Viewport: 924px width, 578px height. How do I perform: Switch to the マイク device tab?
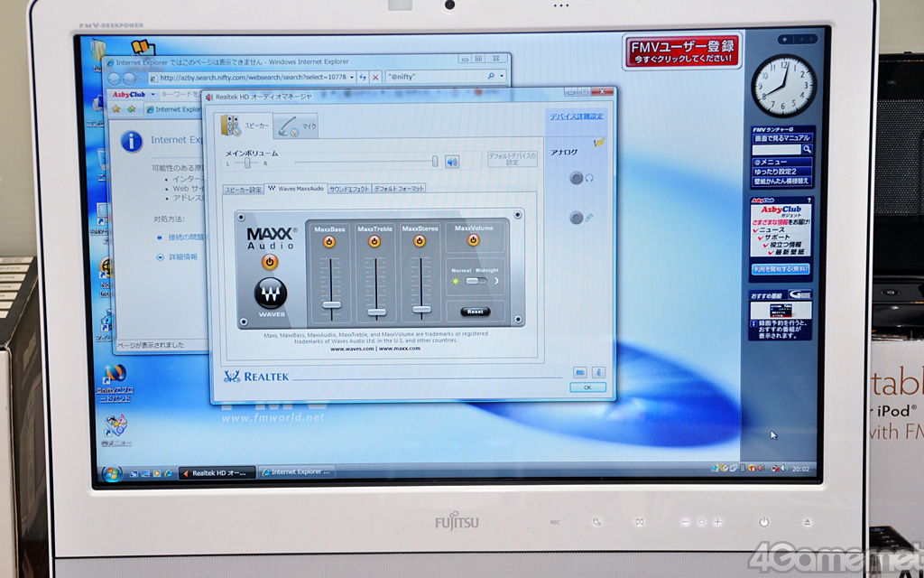296,126
